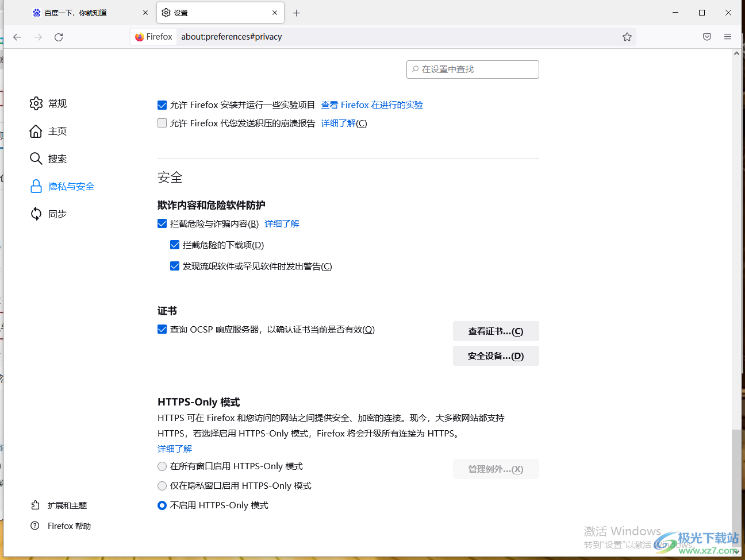Open 扩展和主题 via the puzzle icon
745x560 pixels.
[35, 505]
